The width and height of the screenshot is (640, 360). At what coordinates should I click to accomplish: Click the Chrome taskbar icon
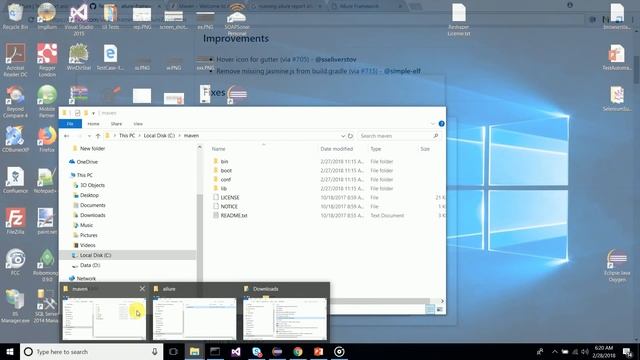[298, 351]
